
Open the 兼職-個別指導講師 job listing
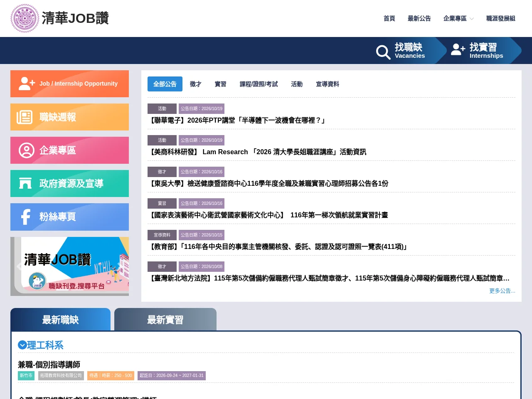point(49,365)
